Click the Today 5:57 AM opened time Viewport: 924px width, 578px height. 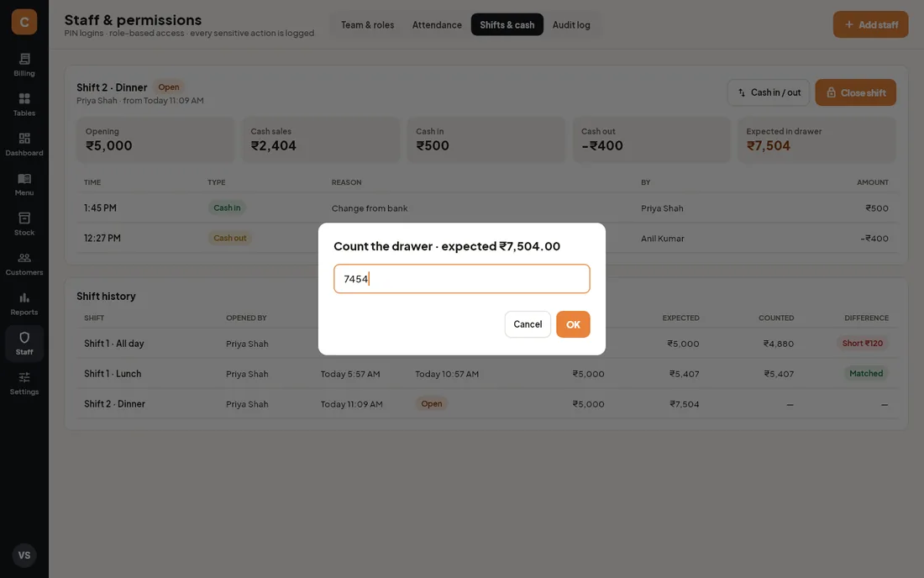350,374
